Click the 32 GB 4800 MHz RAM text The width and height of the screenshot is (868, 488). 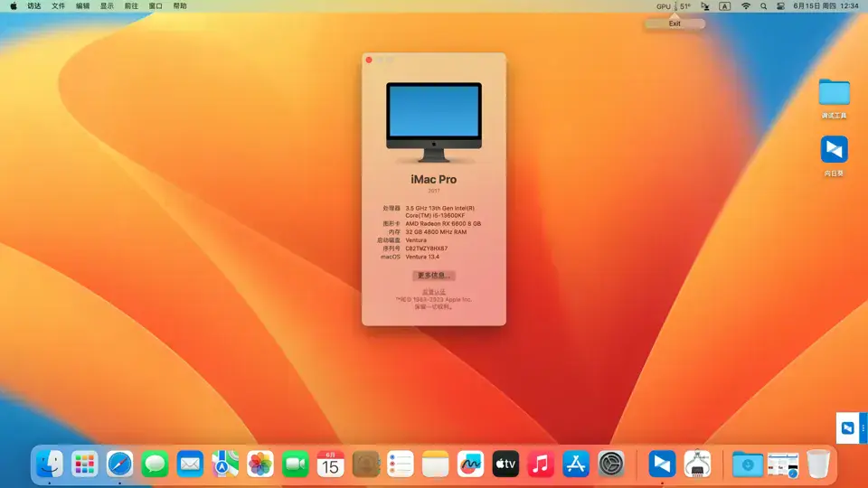tap(436, 232)
